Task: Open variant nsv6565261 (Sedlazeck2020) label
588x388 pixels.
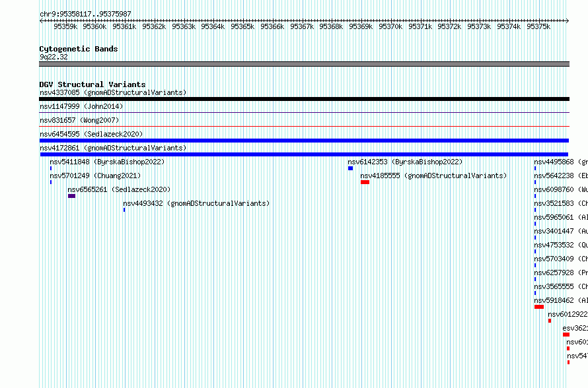Action: [x=119, y=189]
